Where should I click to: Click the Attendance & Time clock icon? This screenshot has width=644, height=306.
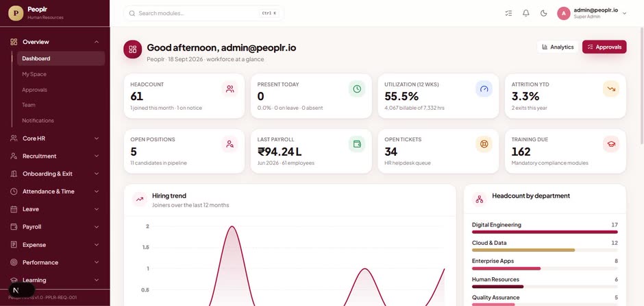[x=14, y=191]
